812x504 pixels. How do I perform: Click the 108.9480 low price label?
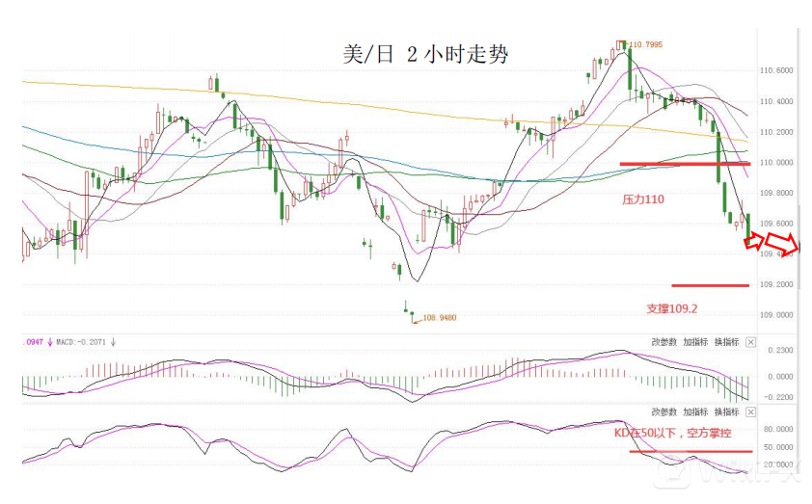[x=440, y=318]
